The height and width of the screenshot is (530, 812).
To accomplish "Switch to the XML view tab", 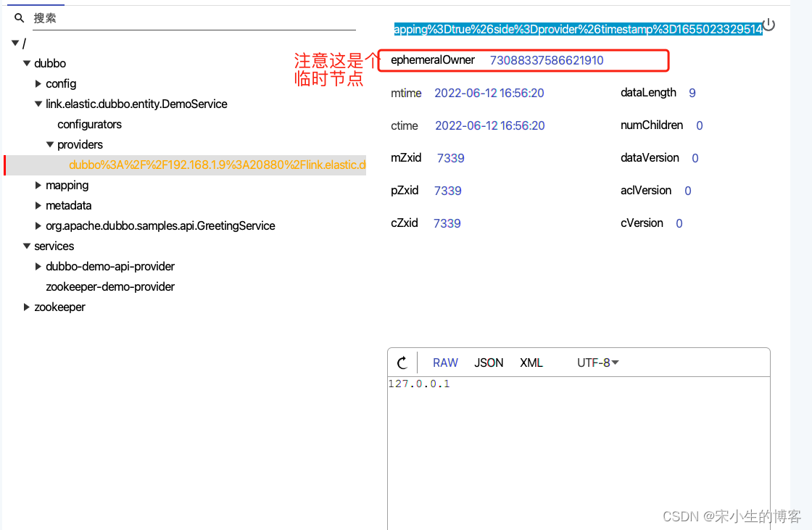I will point(531,363).
